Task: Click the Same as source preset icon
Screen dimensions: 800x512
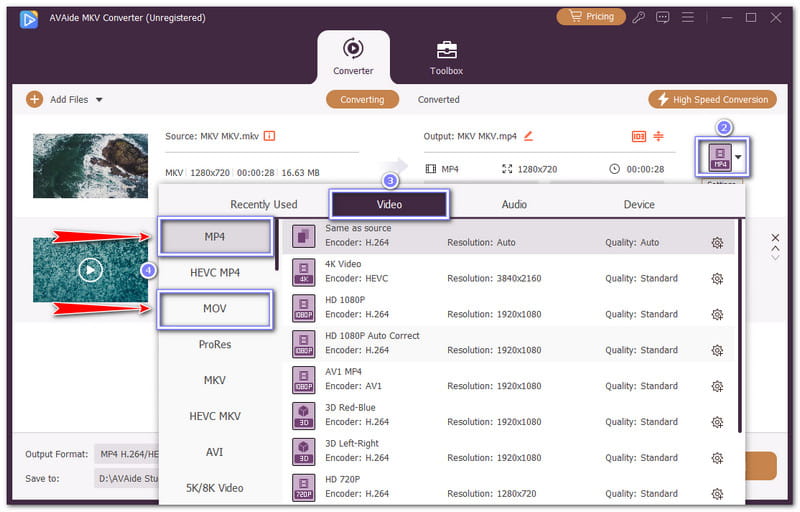Action: (x=304, y=237)
